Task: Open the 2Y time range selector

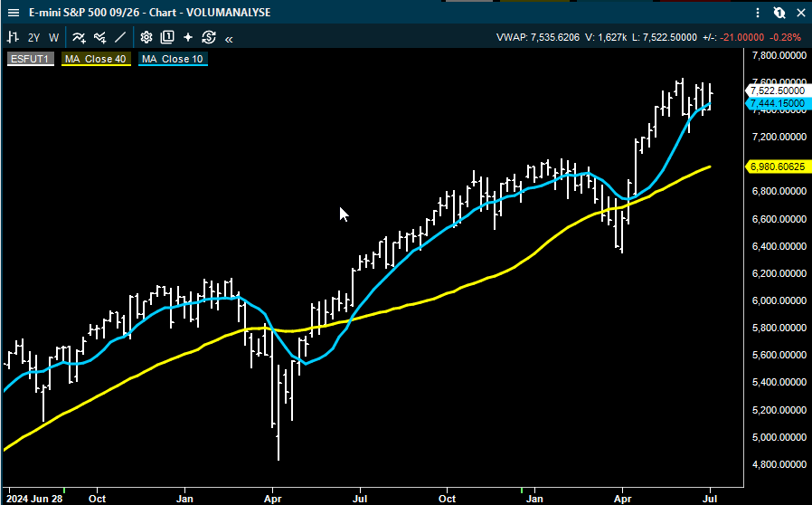Action: (x=33, y=38)
